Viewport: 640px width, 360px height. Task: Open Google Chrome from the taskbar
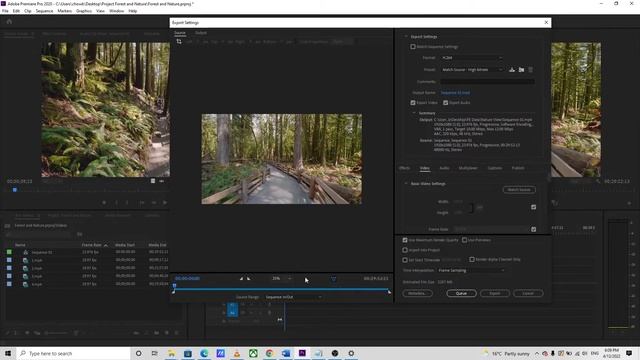pos(269,353)
